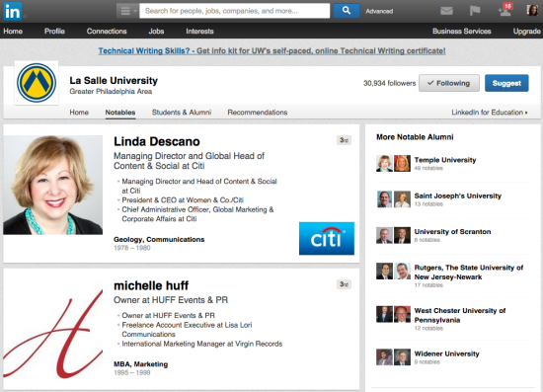Open Saint Joseph's University notables
543x392 pixels.
(x=458, y=196)
